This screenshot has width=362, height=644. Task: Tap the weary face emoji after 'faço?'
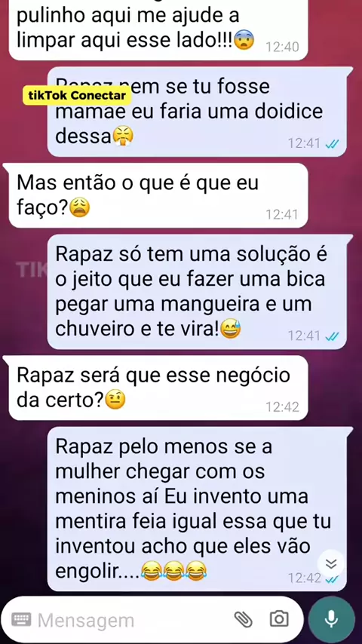coord(80,208)
